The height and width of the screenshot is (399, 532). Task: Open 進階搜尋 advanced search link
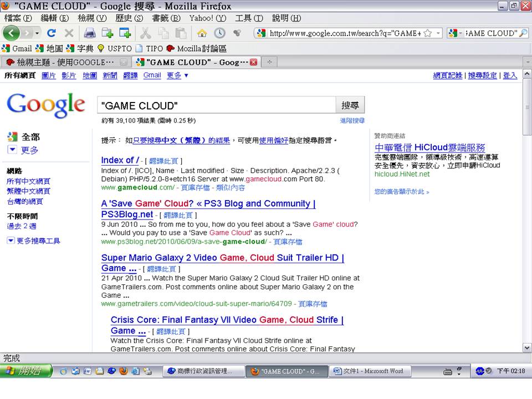352,120
